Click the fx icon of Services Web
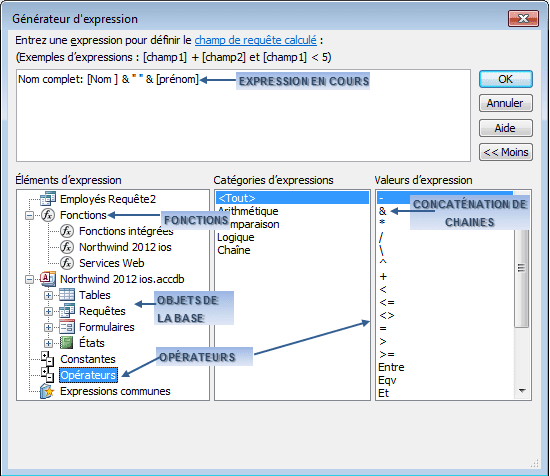The height and width of the screenshot is (476, 550). (x=67, y=263)
